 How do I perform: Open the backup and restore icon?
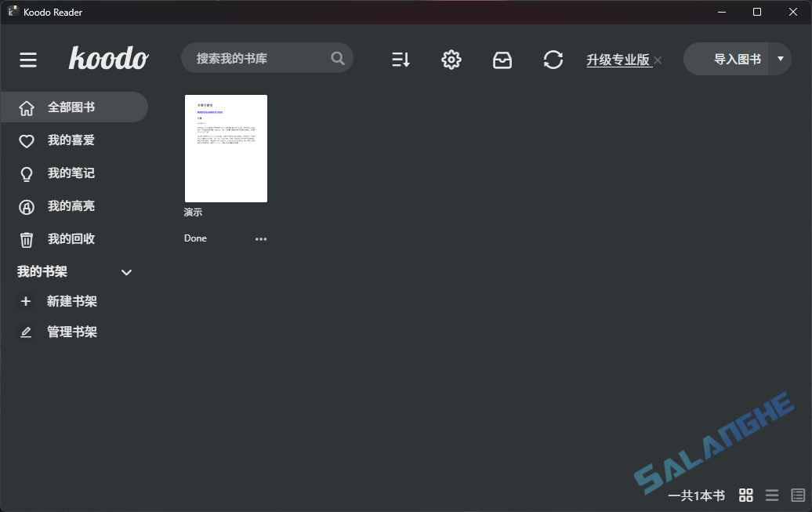[x=502, y=59]
